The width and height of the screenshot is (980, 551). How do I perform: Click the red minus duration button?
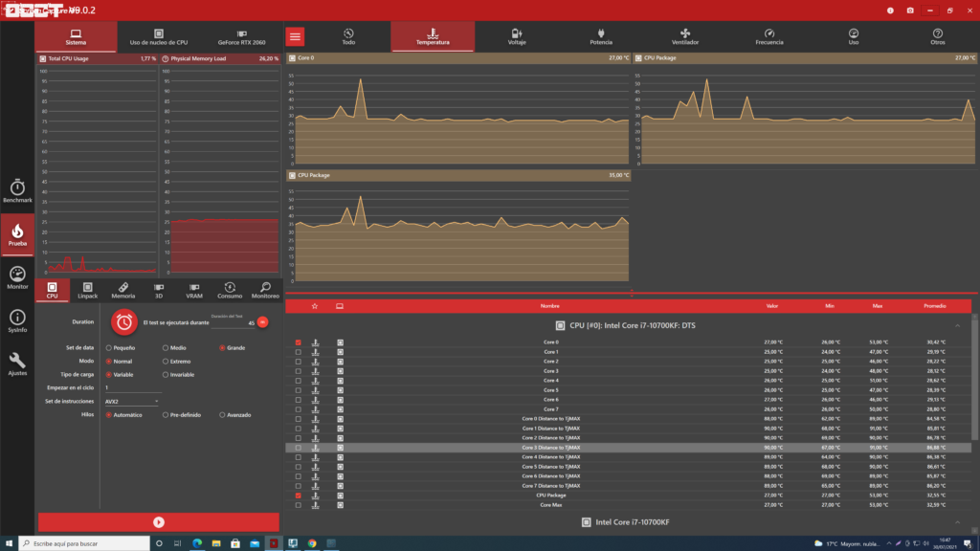click(x=262, y=322)
